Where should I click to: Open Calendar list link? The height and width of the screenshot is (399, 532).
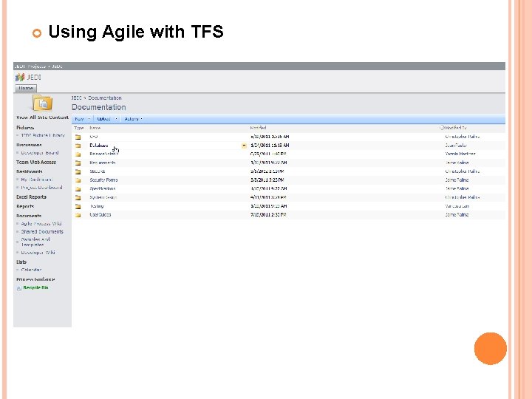[31, 270]
